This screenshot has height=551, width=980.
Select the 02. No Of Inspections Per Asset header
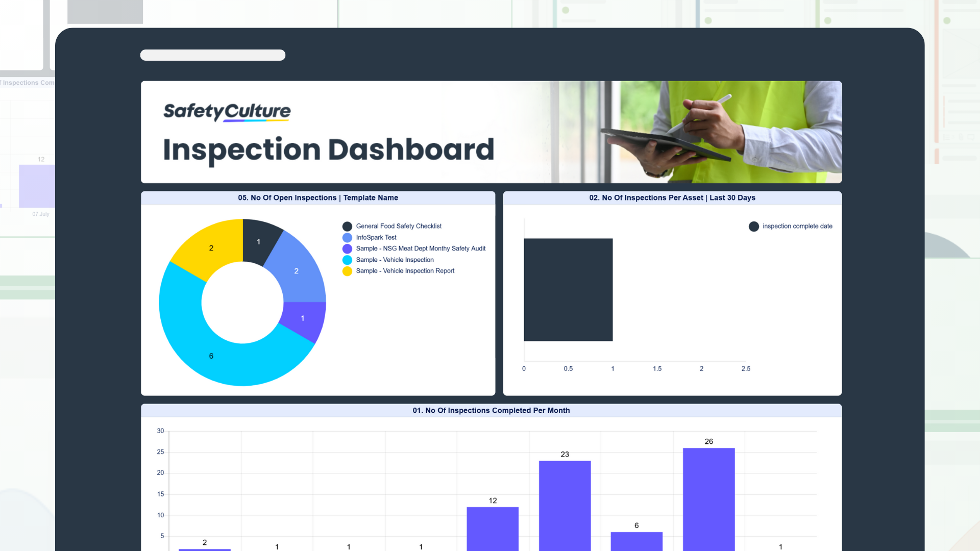coord(672,197)
